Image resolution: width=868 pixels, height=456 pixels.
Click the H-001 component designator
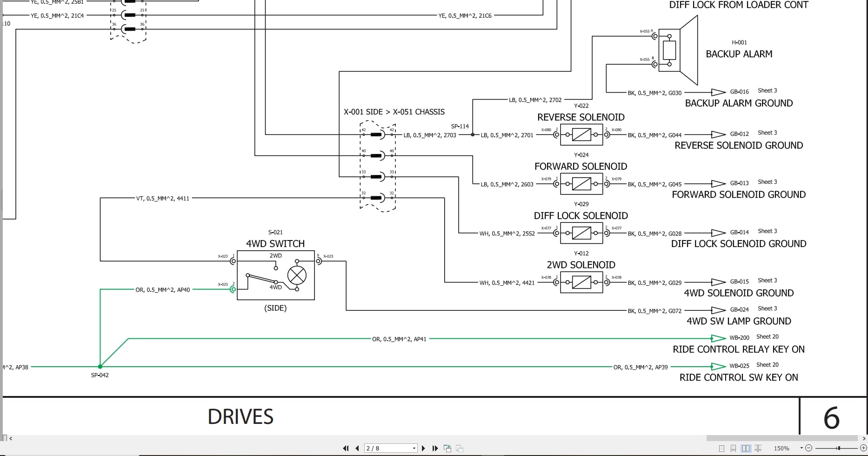(739, 42)
